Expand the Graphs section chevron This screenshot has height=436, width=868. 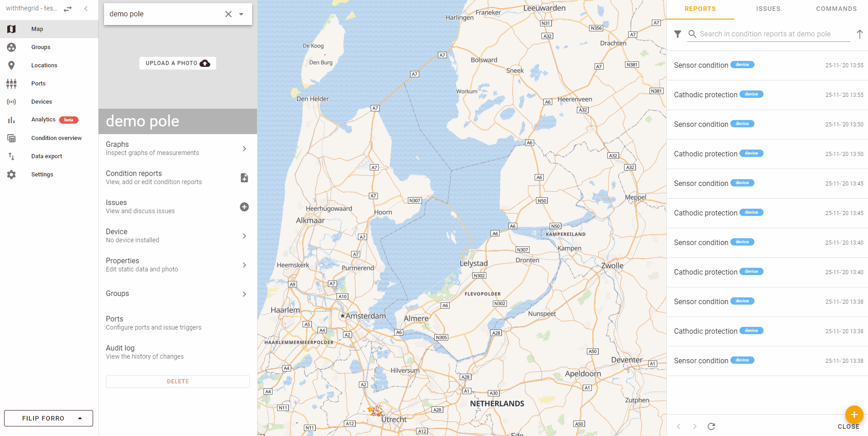tap(244, 149)
